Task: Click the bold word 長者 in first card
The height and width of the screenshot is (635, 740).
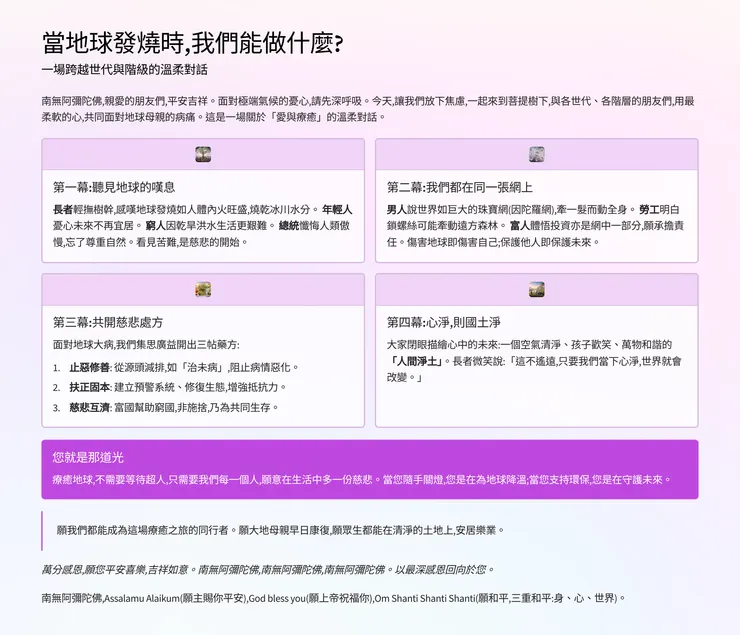Action: click(x=63, y=209)
